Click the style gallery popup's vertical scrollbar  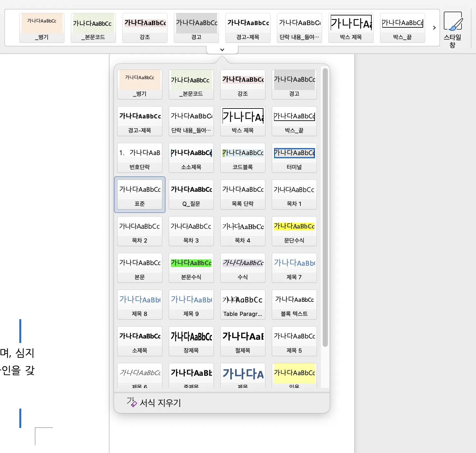coord(325,207)
